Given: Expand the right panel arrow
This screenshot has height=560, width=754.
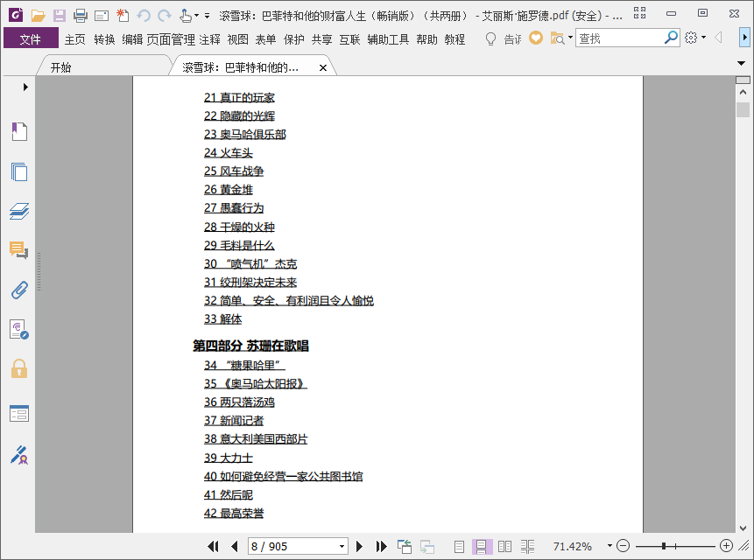Looking at the screenshot, I should (x=744, y=37).
